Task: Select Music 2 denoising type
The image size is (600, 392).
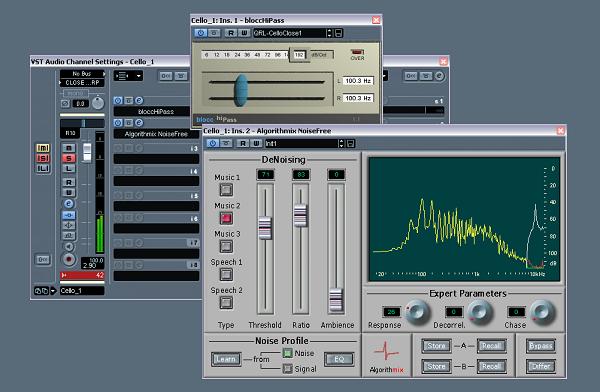Action: [226, 218]
